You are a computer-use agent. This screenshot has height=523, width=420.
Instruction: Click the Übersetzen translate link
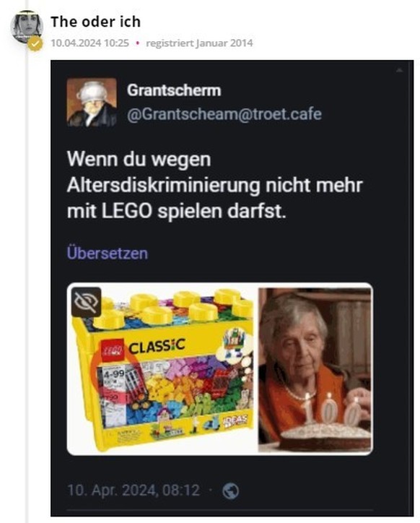click(108, 253)
